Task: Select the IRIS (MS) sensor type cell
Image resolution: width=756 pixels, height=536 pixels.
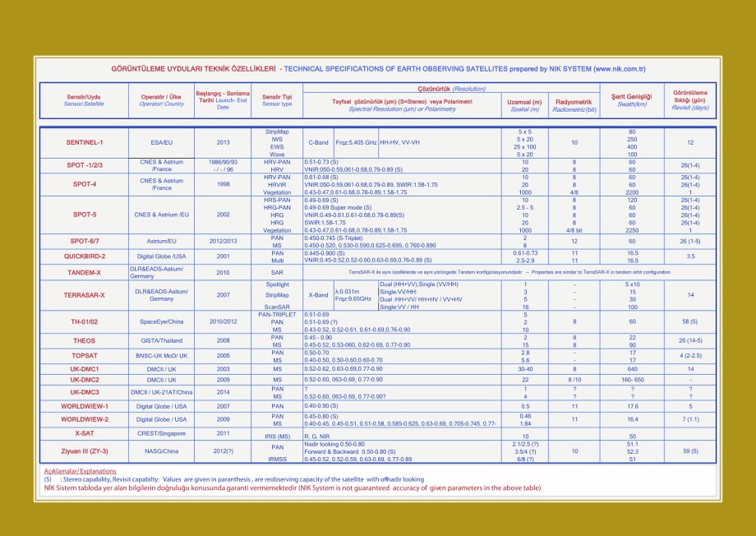Action: pyautogui.click(x=277, y=437)
